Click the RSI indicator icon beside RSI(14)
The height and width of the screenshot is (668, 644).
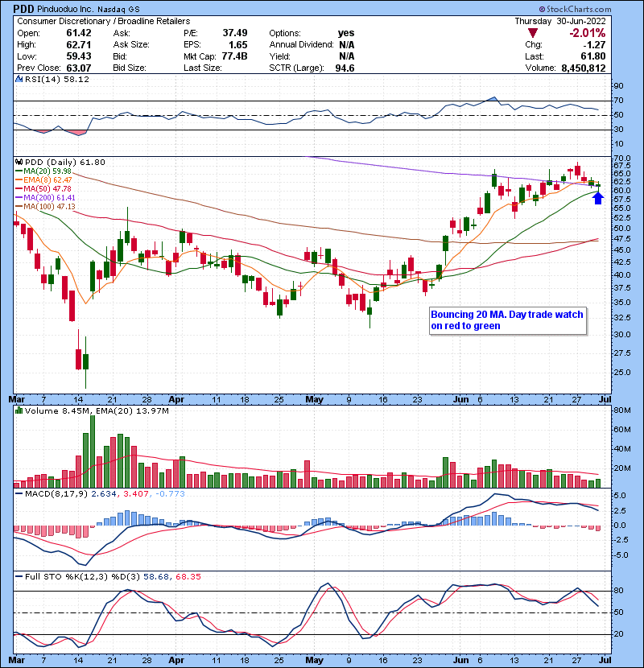pos(19,79)
